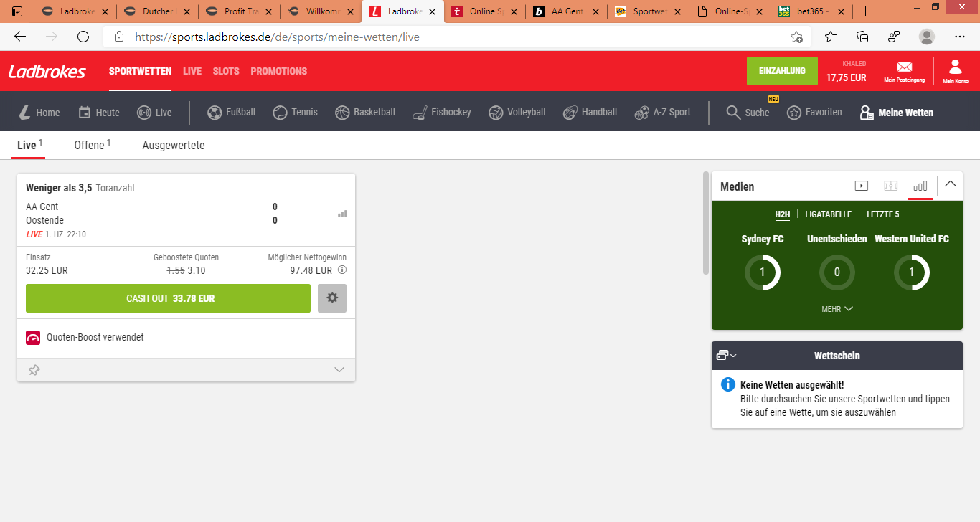Expand the bet card details chevron
Viewport: 980px width, 522px height.
coord(339,370)
